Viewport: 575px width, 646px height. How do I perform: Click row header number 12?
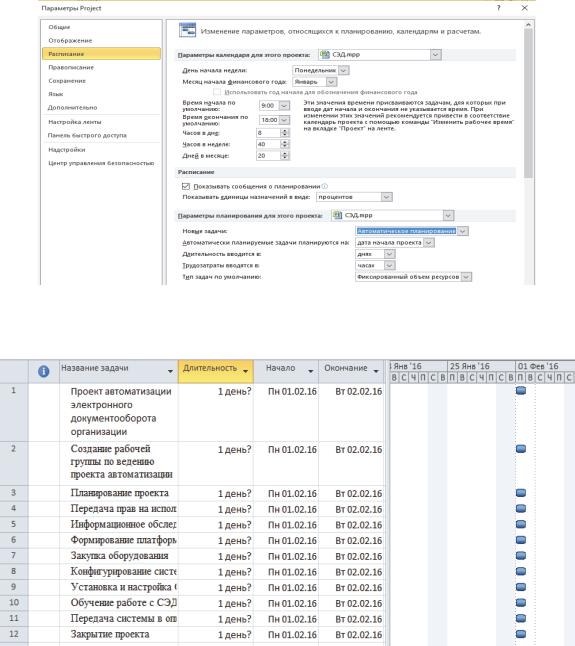point(14,634)
